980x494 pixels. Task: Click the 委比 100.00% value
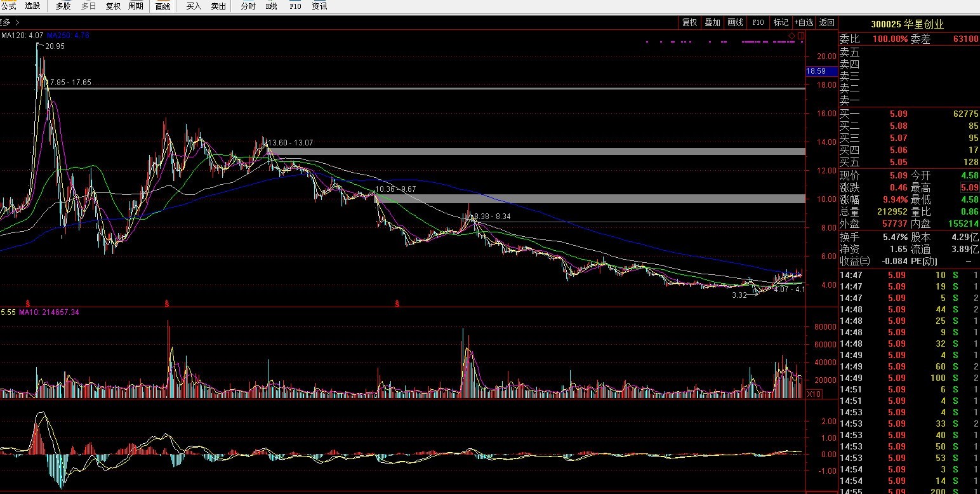pos(889,39)
